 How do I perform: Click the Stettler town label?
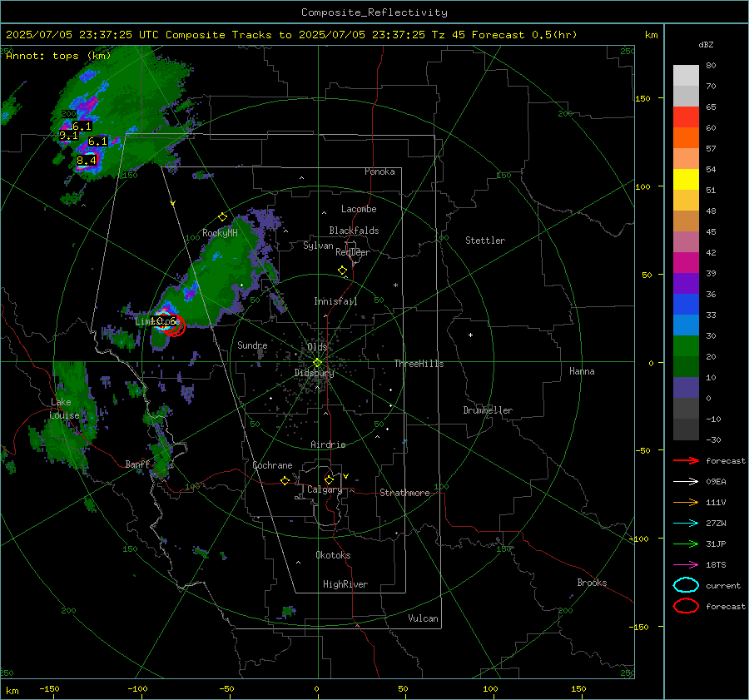tap(485, 241)
